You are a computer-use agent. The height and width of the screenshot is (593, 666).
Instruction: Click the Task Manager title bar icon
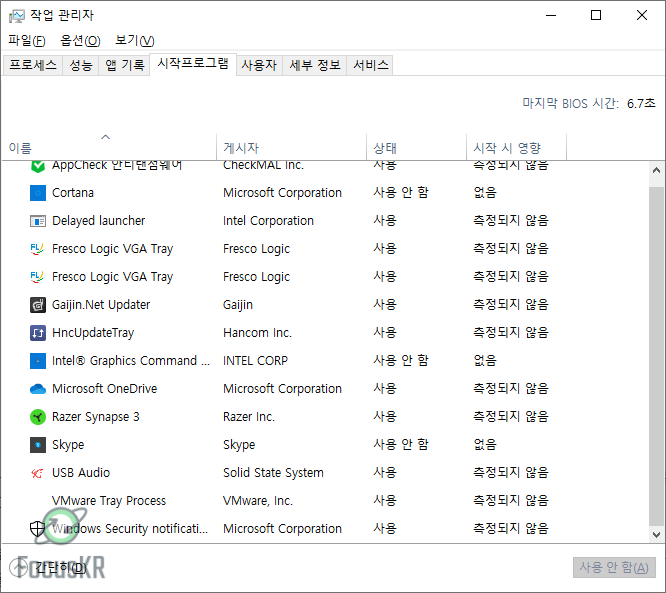click(x=17, y=16)
